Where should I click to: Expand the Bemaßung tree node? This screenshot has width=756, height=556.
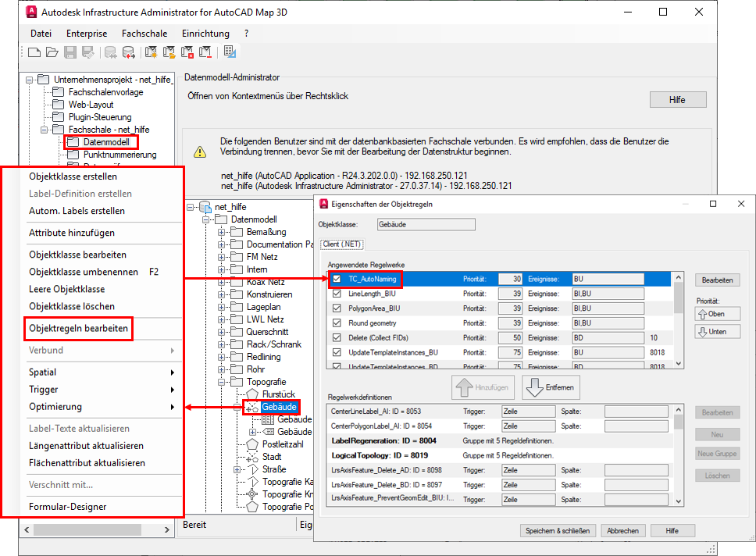click(222, 232)
